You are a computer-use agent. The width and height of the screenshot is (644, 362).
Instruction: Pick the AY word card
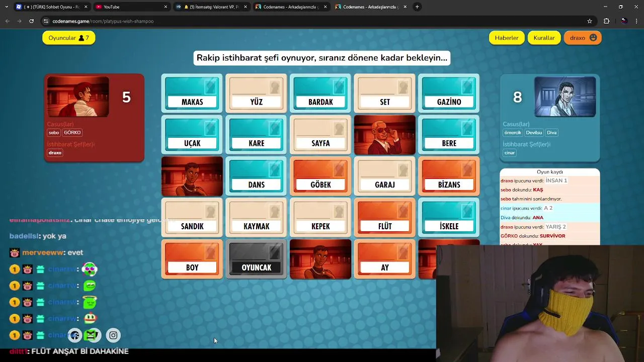385,259
